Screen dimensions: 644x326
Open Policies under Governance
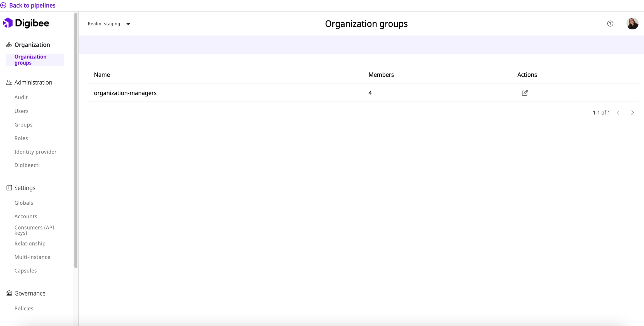click(24, 308)
